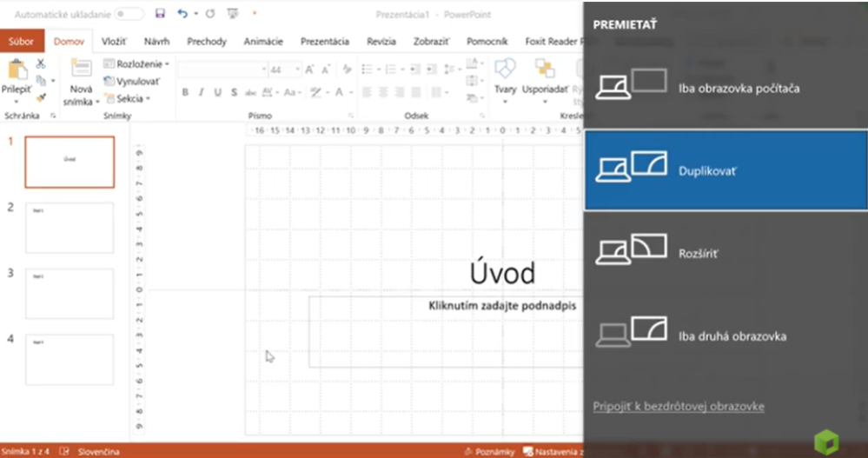The image size is (868, 458).
Task: Click the Save (floppy disk) icon
Action: pyautogui.click(x=160, y=14)
